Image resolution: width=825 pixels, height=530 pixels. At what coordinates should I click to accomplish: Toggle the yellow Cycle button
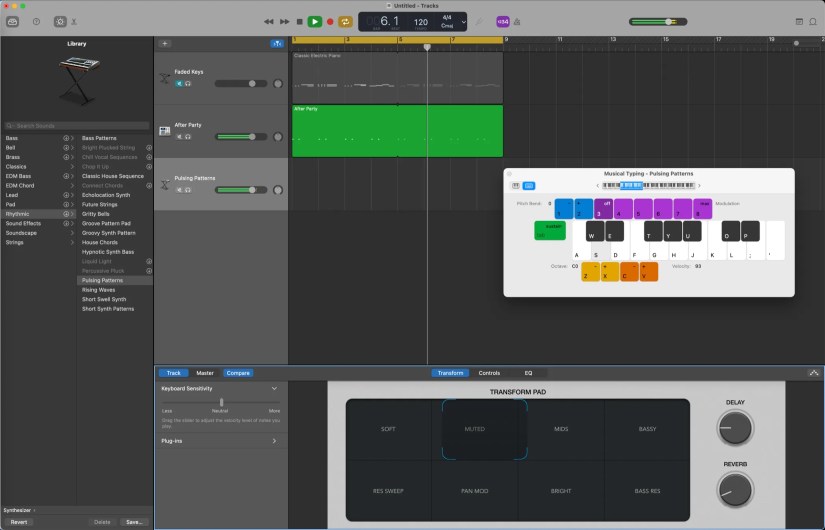pyautogui.click(x=345, y=22)
